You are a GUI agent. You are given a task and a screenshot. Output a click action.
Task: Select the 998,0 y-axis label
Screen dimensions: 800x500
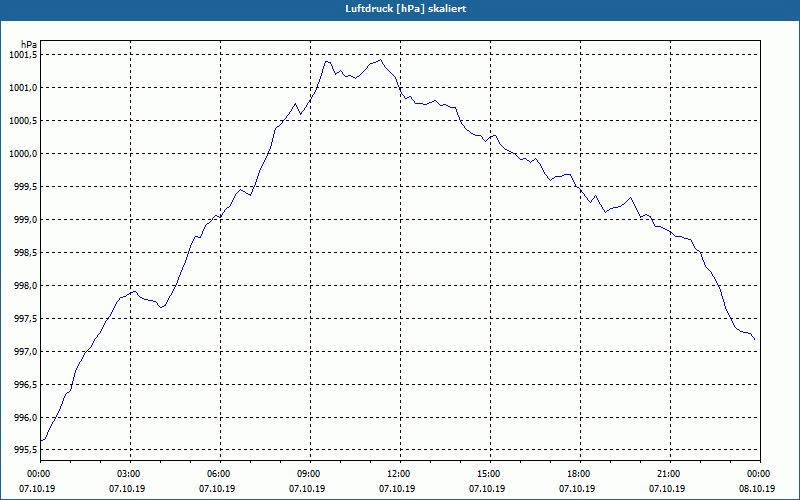coord(25,286)
